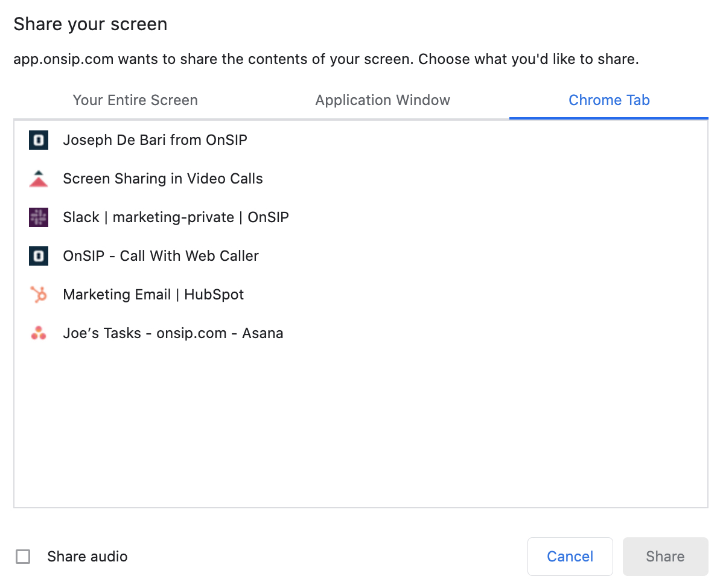The image size is (723, 588).
Task: Click the red triangle icon for Screen Sharing
Action: [x=39, y=179]
